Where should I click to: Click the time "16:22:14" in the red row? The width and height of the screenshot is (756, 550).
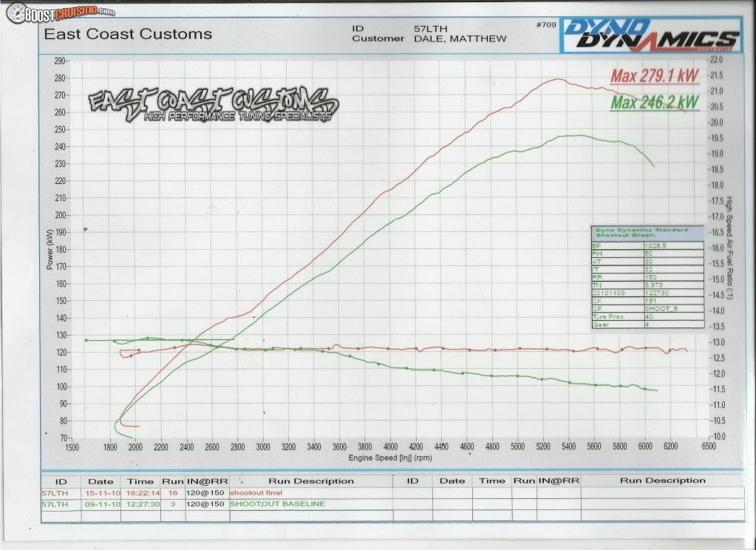[143, 493]
